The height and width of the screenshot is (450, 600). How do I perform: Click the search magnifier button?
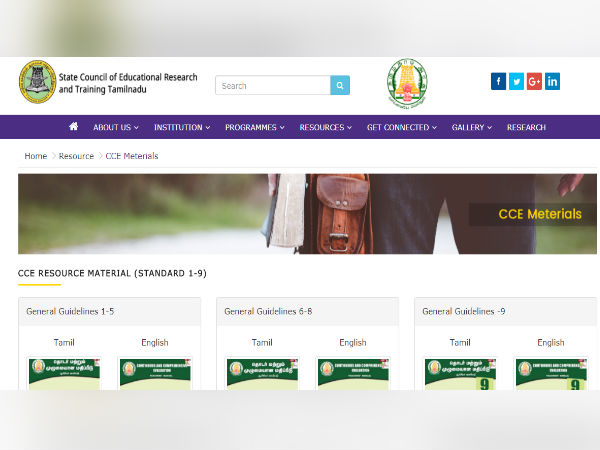click(x=340, y=86)
